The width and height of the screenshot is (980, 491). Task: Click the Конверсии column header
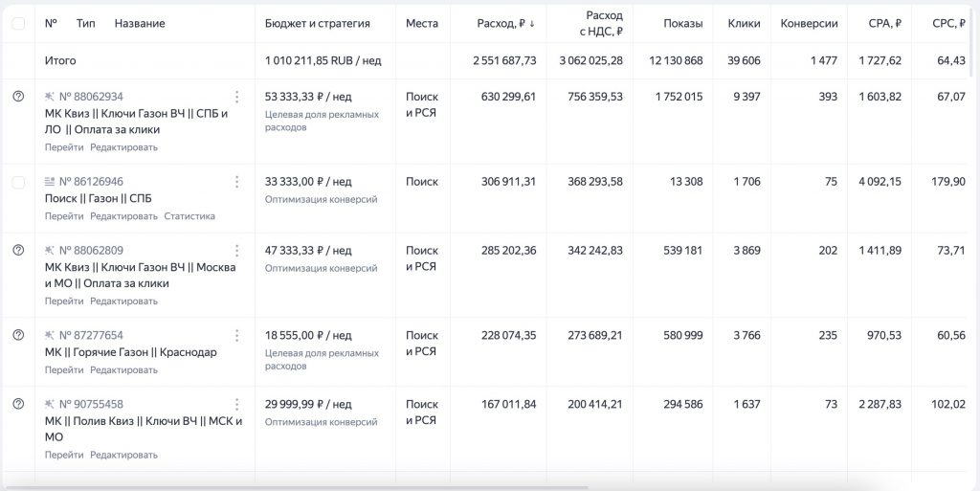(x=809, y=23)
